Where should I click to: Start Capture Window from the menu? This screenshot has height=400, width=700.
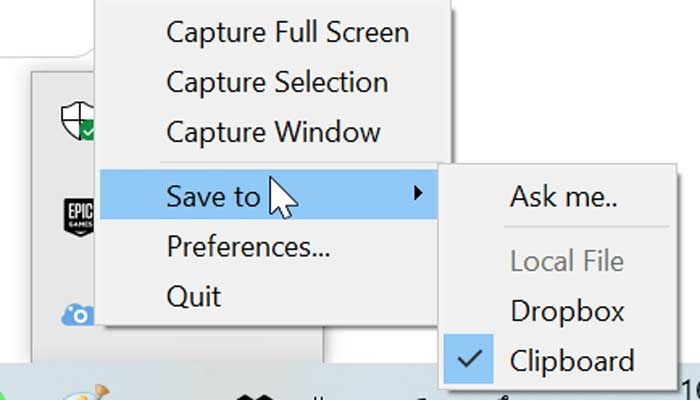coord(273,131)
